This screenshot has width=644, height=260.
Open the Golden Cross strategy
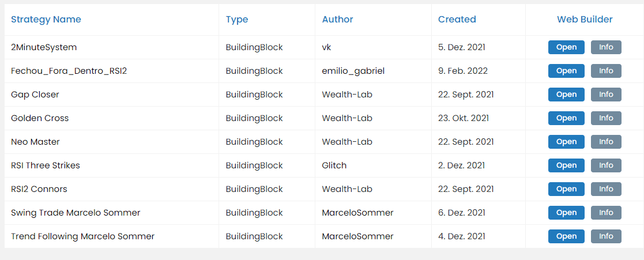click(566, 118)
